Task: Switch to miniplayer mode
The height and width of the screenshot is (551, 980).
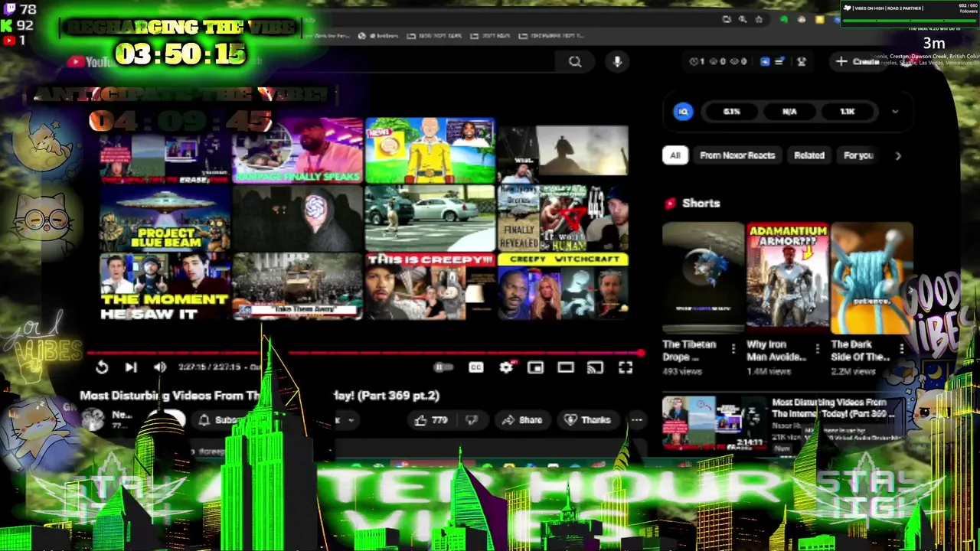Action: 535,367
